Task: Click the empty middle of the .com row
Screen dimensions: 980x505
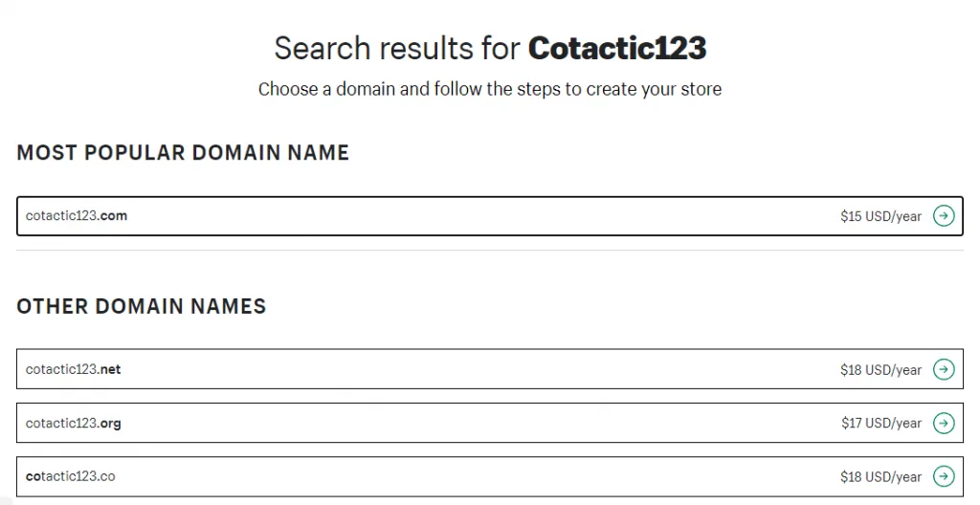Action: [479, 216]
